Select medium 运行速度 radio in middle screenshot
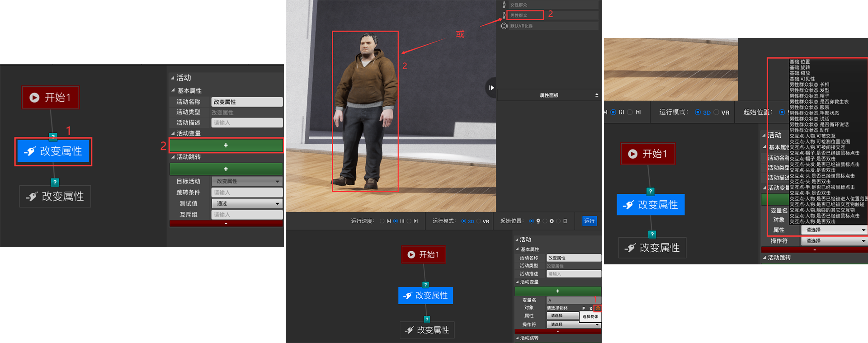 pyautogui.click(x=396, y=221)
